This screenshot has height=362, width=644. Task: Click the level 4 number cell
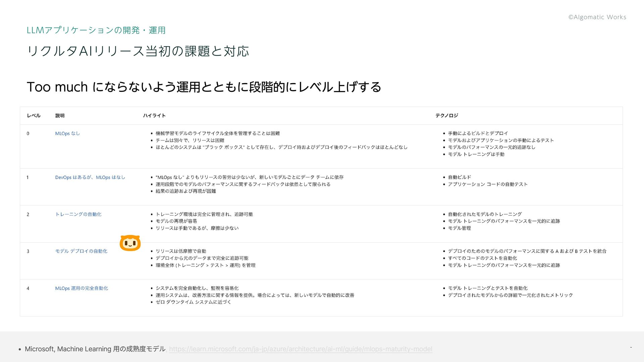click(28, 288)
